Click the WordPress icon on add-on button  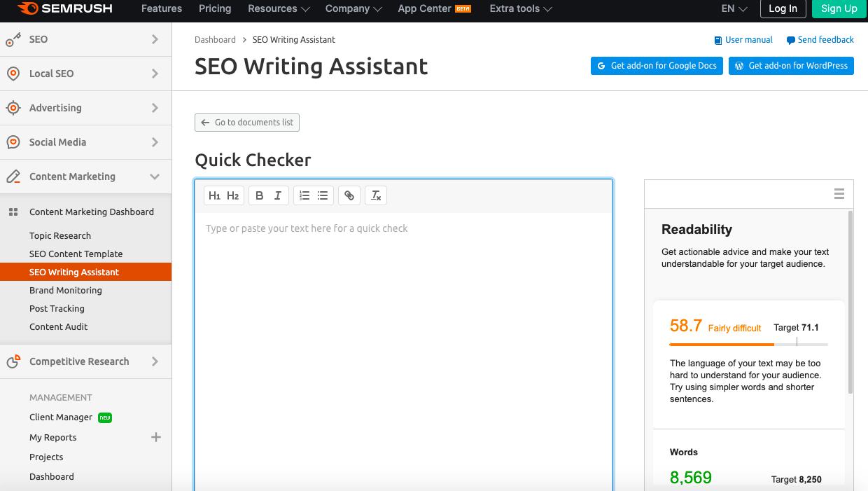(739, 66)
